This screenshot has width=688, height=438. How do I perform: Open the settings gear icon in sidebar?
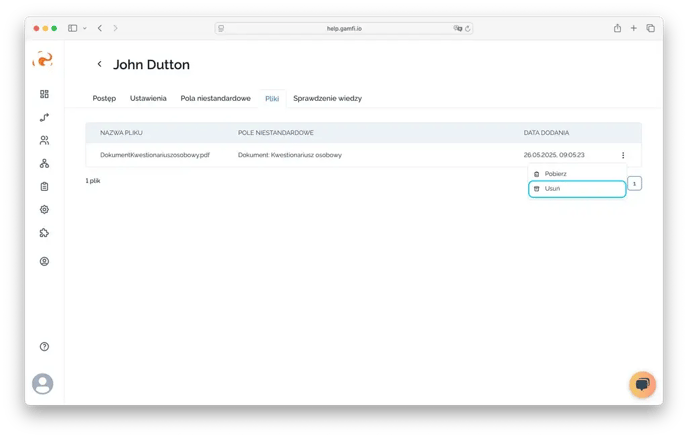coord(44,210)
